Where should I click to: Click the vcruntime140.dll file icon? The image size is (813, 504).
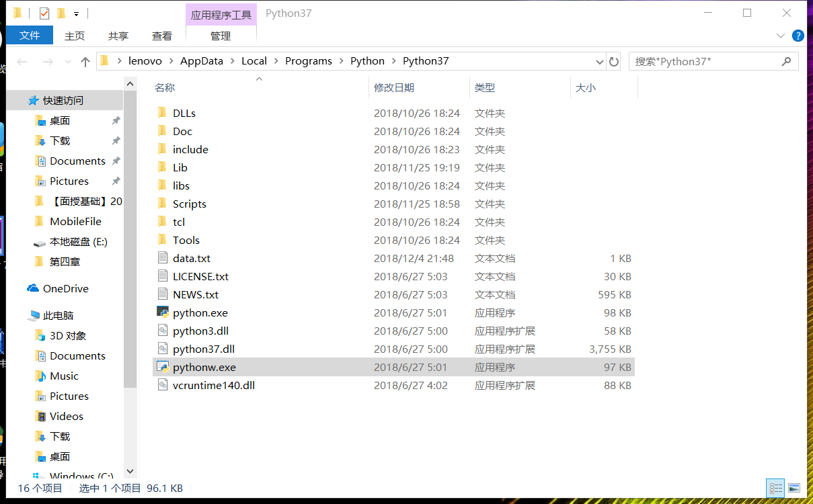(x=162, y=385)
